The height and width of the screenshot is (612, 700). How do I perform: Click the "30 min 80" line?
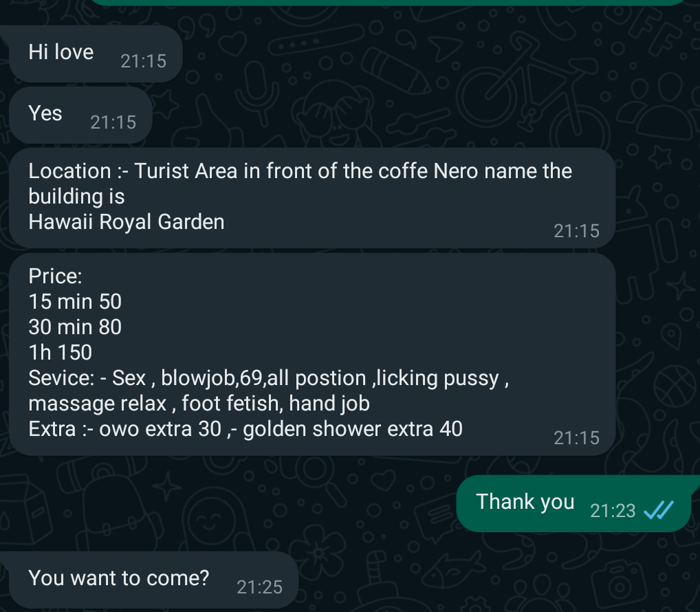point(75,327)
